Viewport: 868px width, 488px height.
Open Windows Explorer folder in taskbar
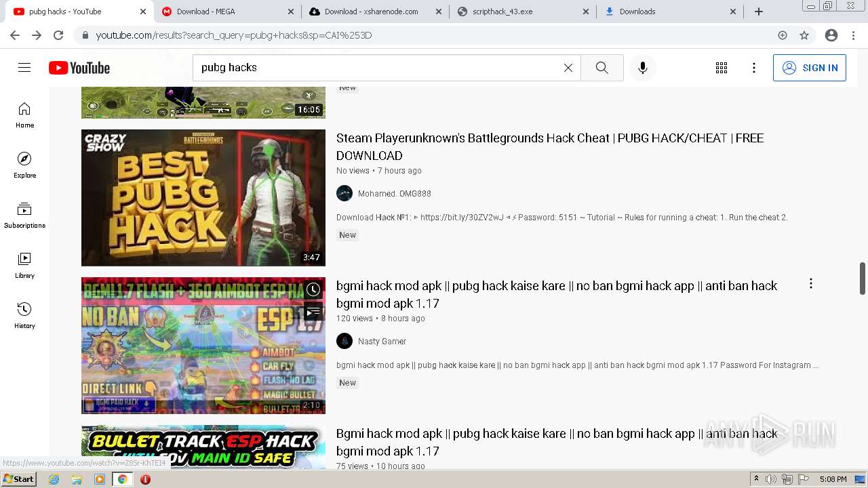77,479
